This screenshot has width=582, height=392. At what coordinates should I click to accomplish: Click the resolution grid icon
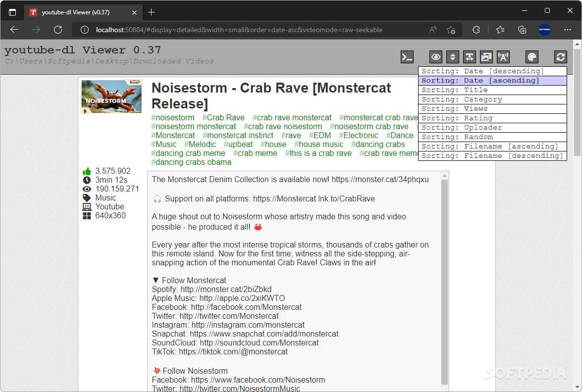tap(87, 216)
